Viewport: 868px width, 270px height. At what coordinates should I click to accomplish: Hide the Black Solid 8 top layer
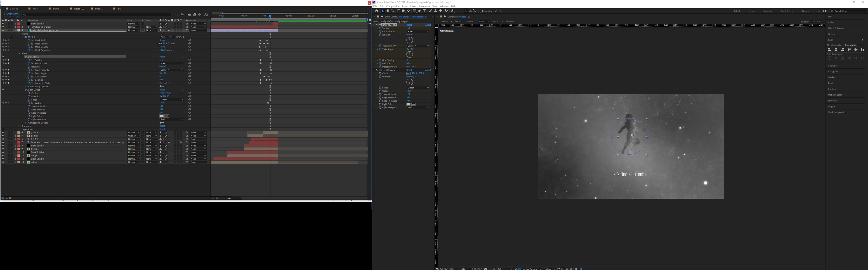pyautogui.click(x=3, y=24)
